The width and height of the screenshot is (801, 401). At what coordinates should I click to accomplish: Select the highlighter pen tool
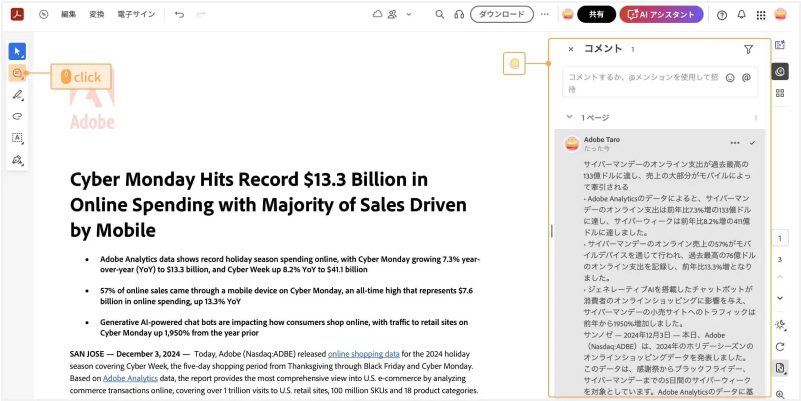[x=17, y=95]
